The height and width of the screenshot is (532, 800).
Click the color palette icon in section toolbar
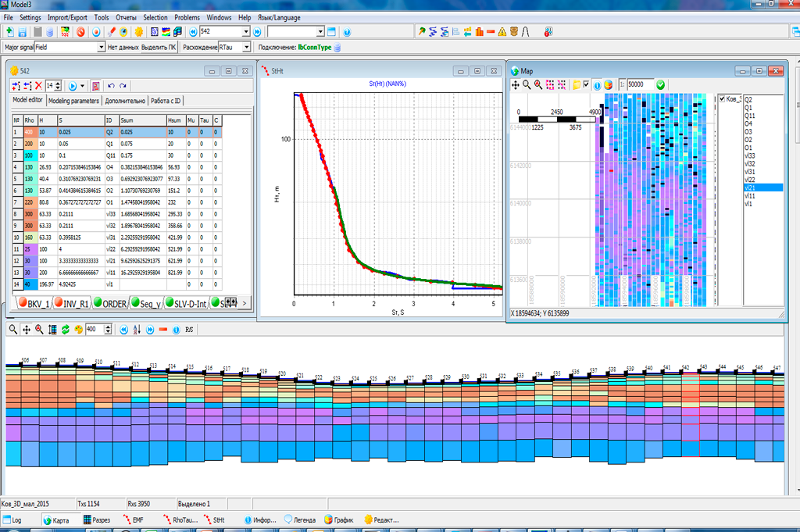77,330
